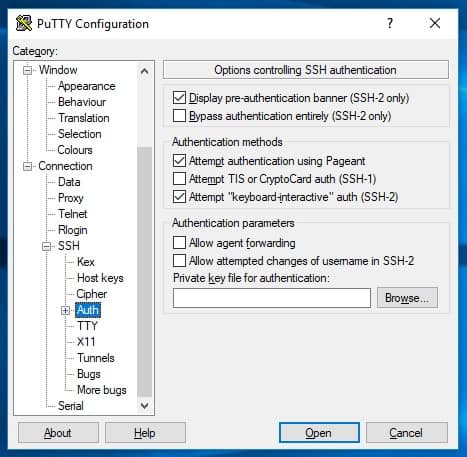Click the category scrollbar down arrow

point(145,406)
